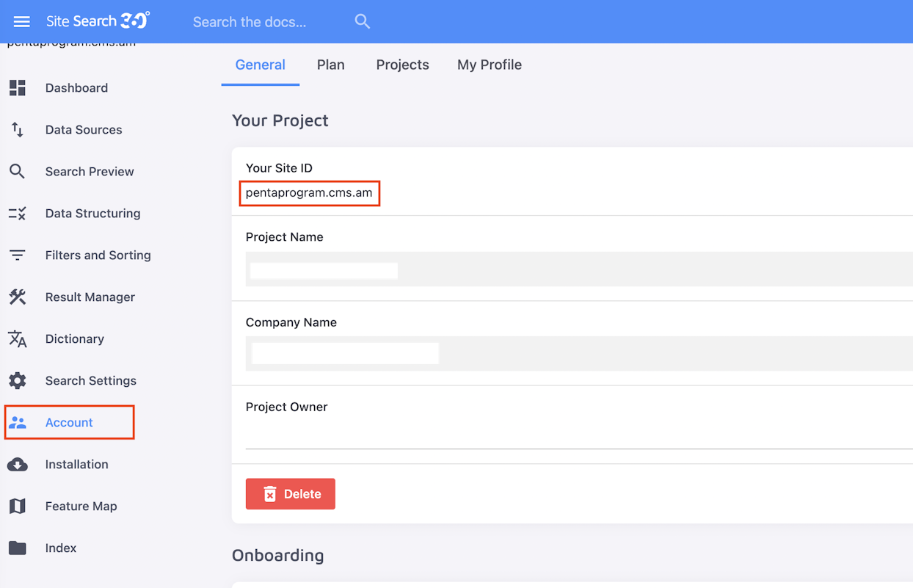The width and height of the screenshot is (913, 588).
Task: Open the Dictionary translate icon
Action: (x=18, y=339)
